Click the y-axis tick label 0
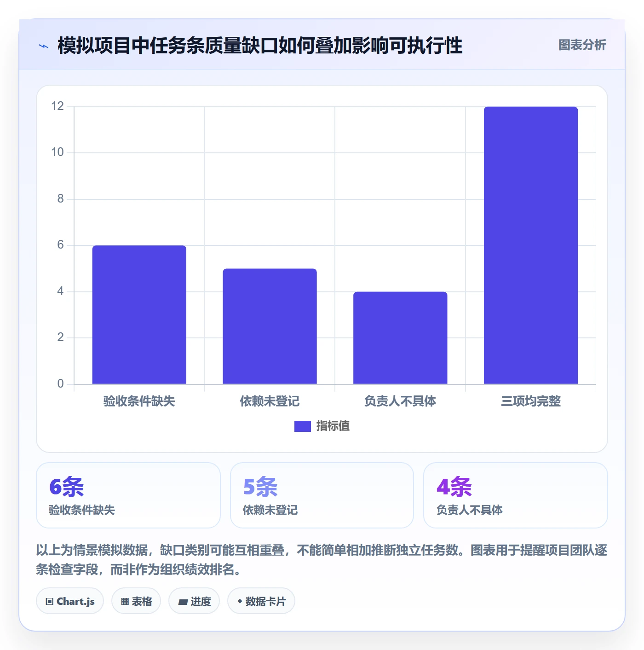 61,384
